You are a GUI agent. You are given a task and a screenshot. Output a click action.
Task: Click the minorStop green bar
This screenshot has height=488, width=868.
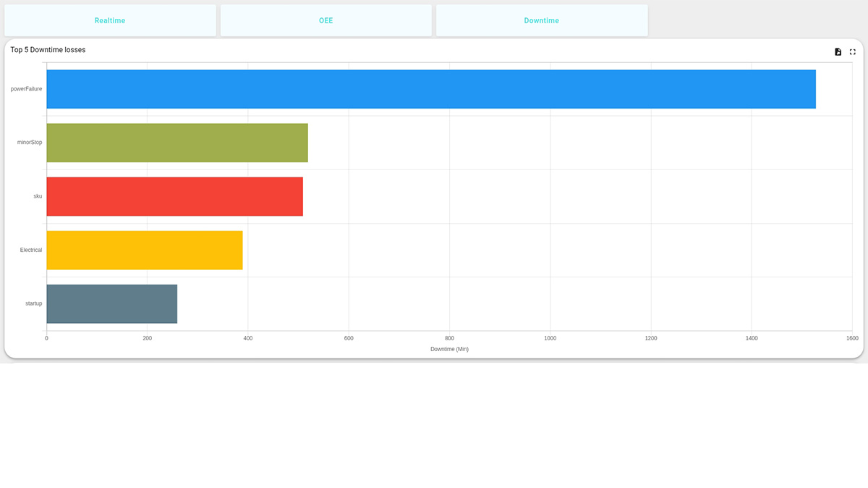[176, 143]
